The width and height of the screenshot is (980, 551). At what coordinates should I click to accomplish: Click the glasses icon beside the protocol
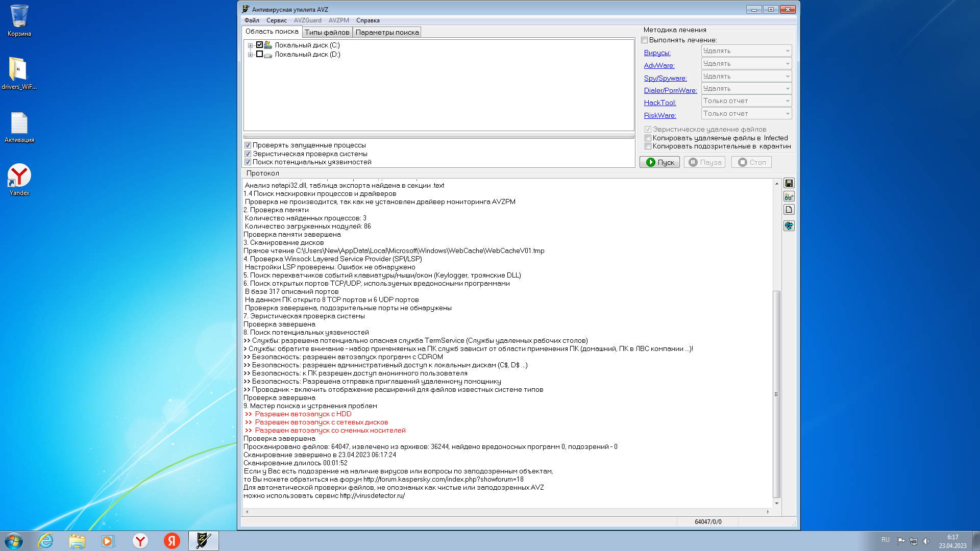point(789,196)
